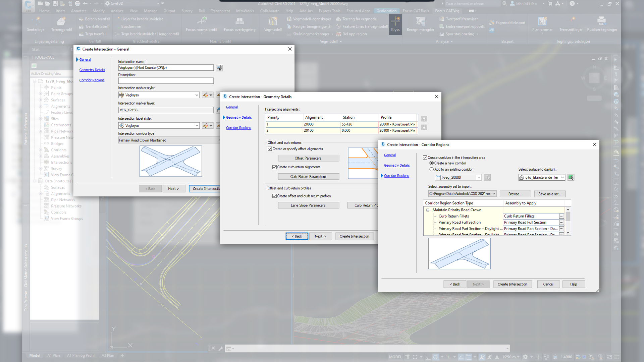Click the Description input field
The width and height of the screenshot is (644, 362).
[166, 81]
